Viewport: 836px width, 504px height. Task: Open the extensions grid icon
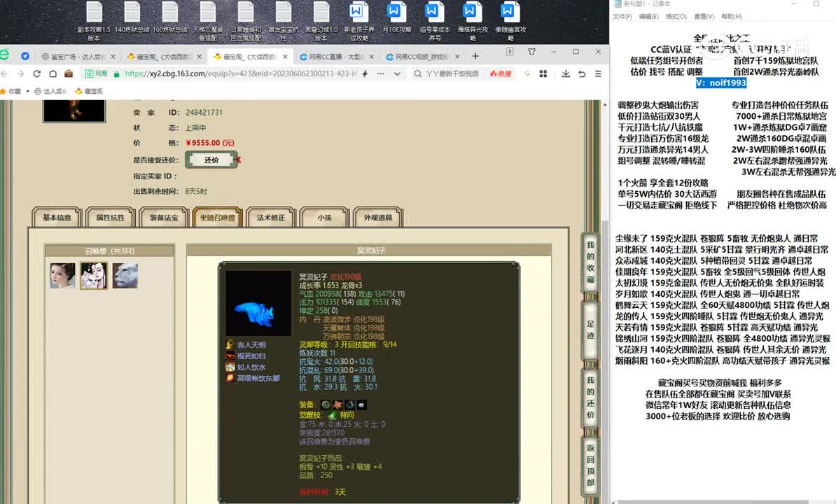tap(543, 73)
